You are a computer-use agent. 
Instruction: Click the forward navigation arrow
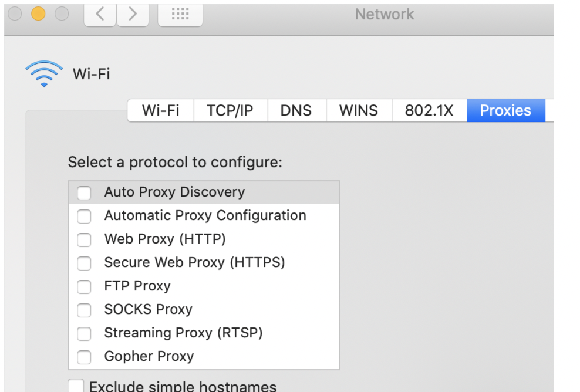(133, 15)
